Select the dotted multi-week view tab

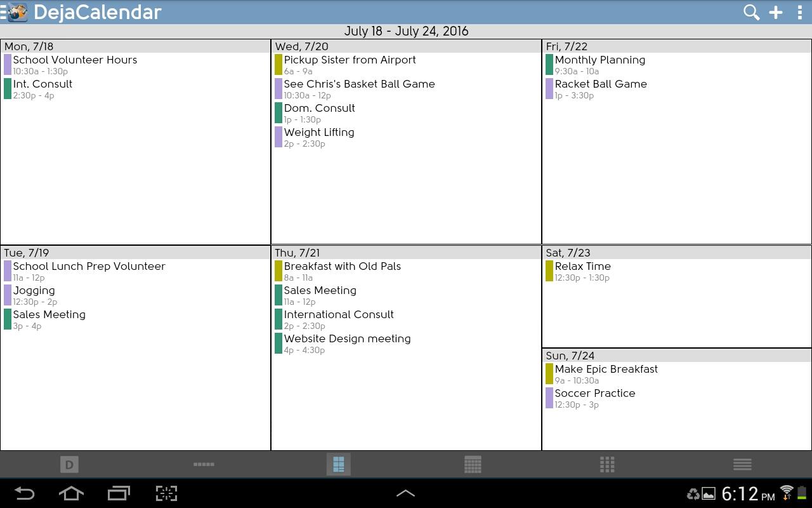(x=204, y=464)
